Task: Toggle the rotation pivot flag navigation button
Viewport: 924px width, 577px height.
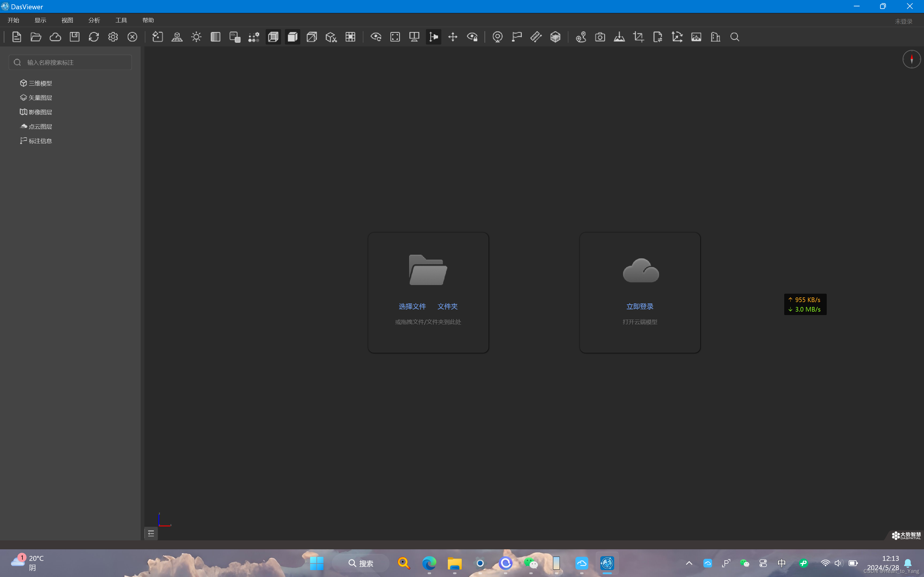Action: pyautogui.click(x=433, y=37)
